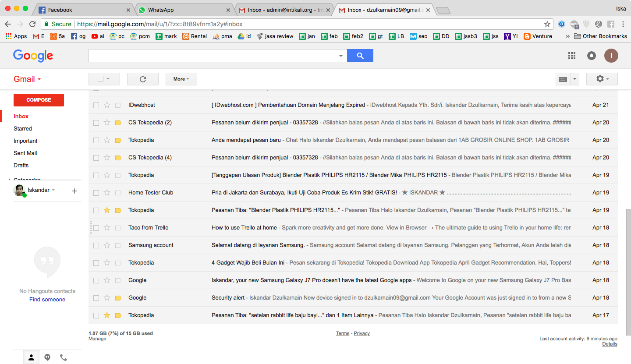Unstar the Tokopedia Blender Pesanan Tiba email
The height and width of the screenshot is (364, 631).
107,210
